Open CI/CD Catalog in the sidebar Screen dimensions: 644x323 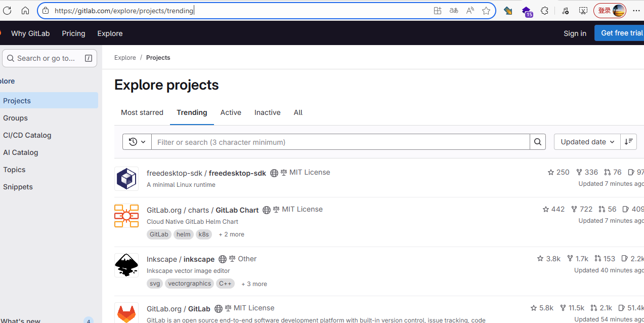tap(49, 135)
